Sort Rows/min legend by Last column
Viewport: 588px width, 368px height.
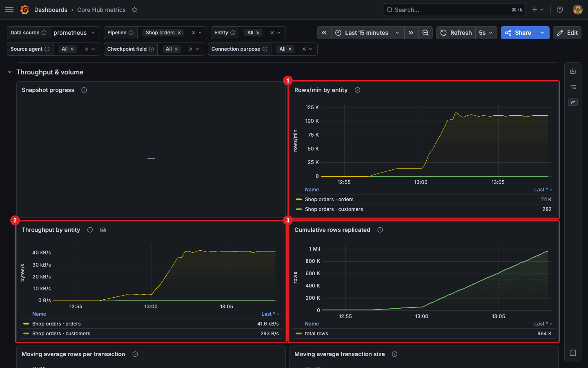click(x=543, y=190)
